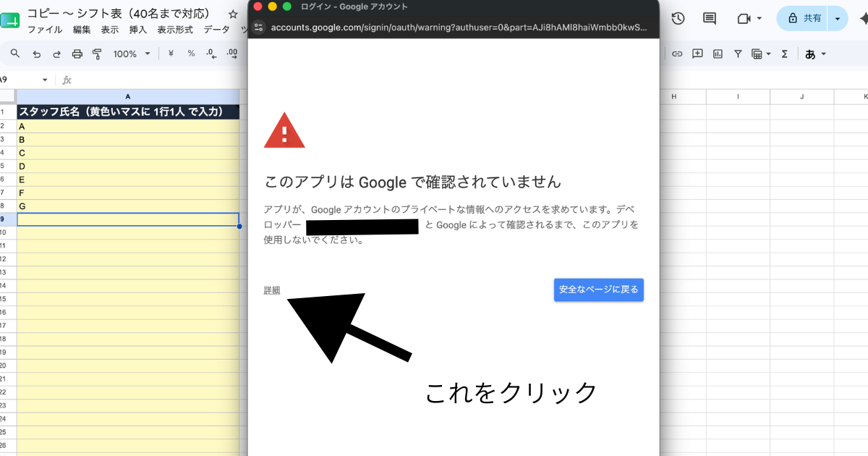Insert a comment from toolbar
Screen dimensions: 868x456
[x=698, y=54]
